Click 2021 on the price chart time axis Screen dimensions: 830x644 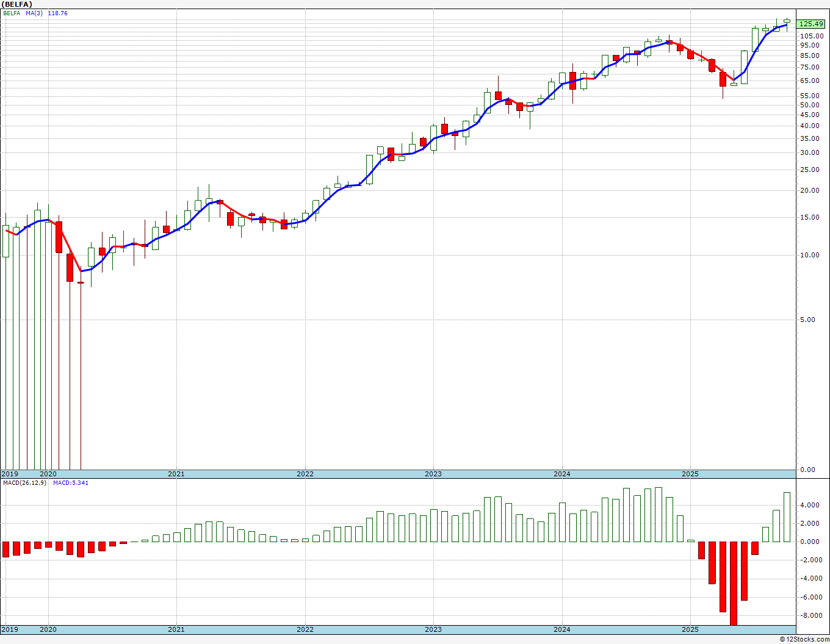[176, 474]
